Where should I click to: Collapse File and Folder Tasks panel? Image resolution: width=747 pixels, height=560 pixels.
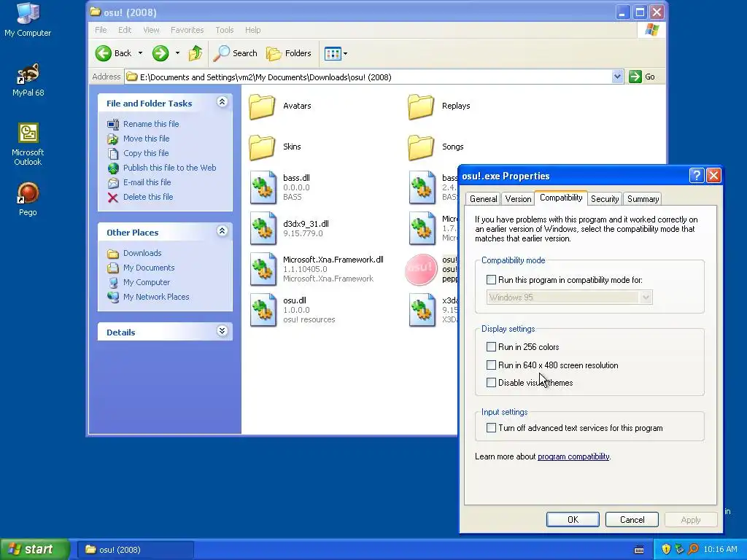222,102
